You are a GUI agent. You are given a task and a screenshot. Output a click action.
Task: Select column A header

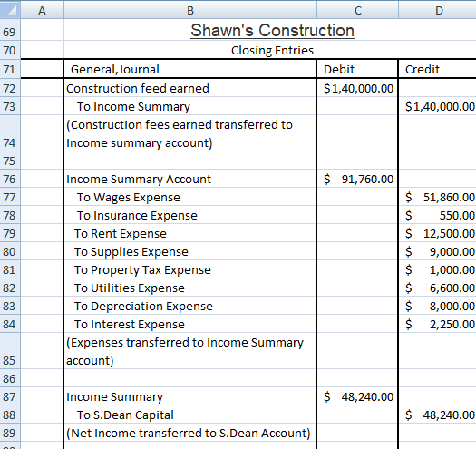(x=42, y=10)
